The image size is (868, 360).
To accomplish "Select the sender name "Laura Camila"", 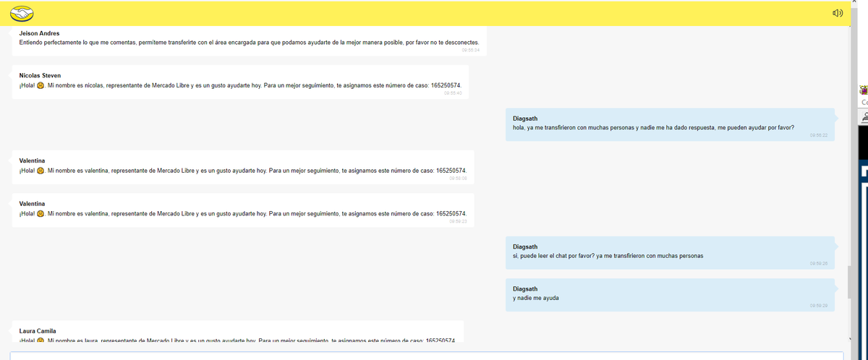I will pyautogui.click(x=38, y=331).
